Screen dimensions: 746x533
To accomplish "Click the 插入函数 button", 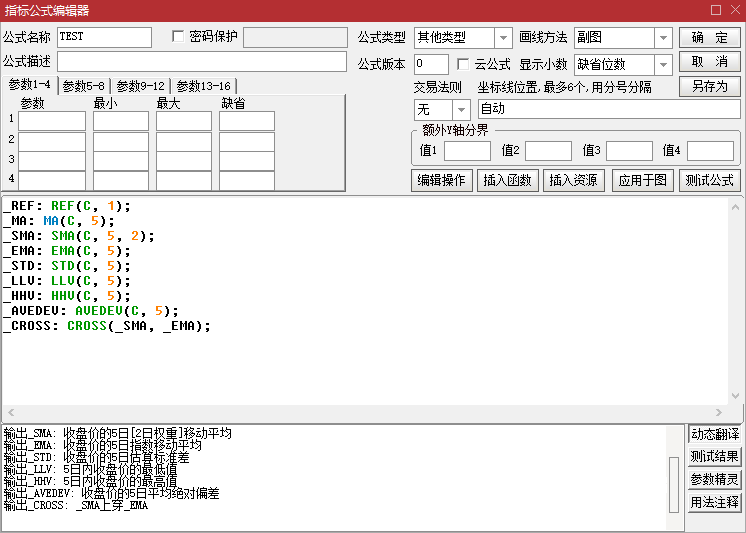I will click(x=507, y=181).
